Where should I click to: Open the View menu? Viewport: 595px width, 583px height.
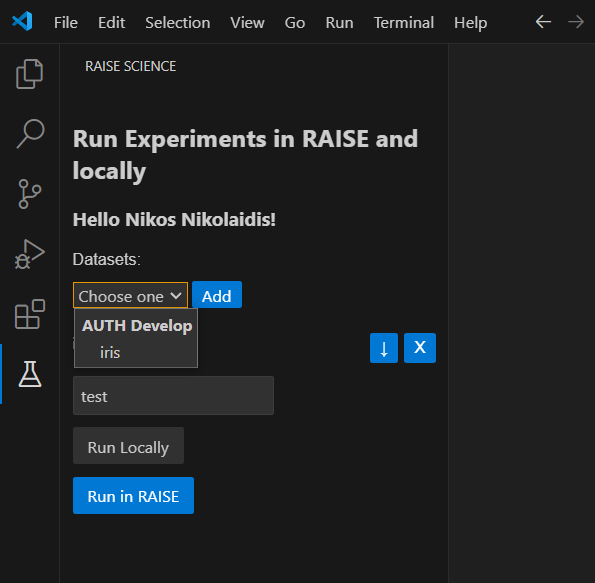pos(247,23)
